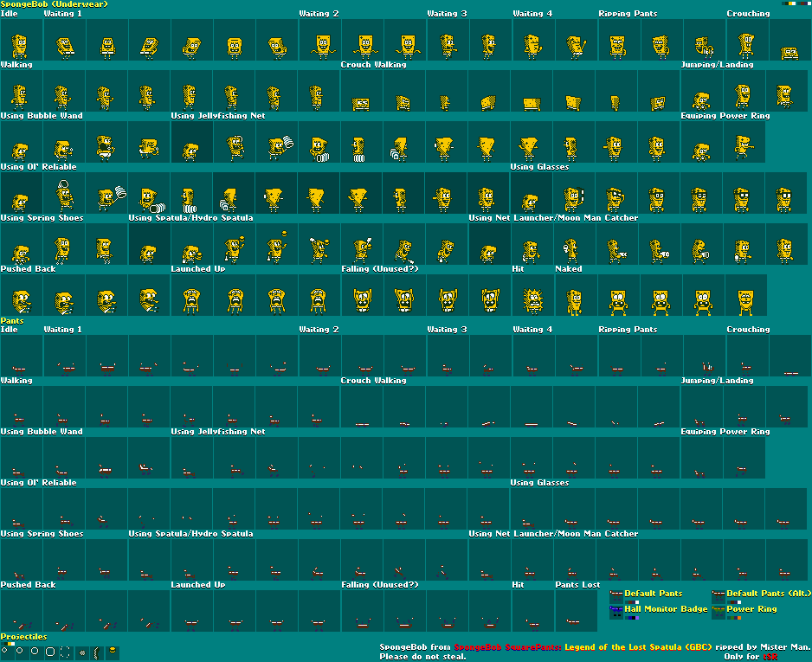Click the "Pants Lost" label
The image size is (812, 662).
click(577, 585)
